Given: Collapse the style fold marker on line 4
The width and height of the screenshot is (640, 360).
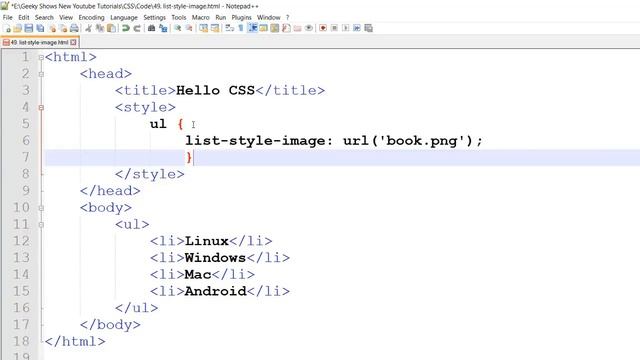Looking at the screenshot, I should click(41, 108).
